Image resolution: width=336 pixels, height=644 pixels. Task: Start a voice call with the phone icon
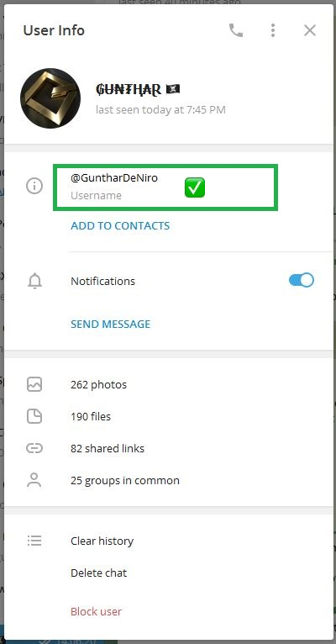coord(236,30)
